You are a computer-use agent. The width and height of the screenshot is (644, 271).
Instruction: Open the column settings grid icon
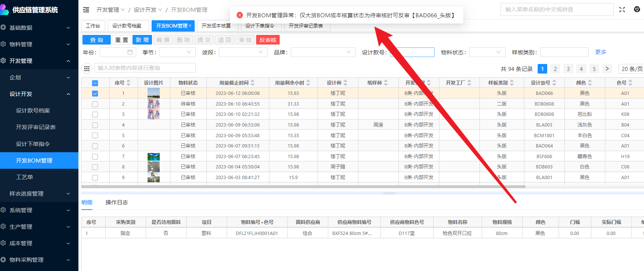87,68
